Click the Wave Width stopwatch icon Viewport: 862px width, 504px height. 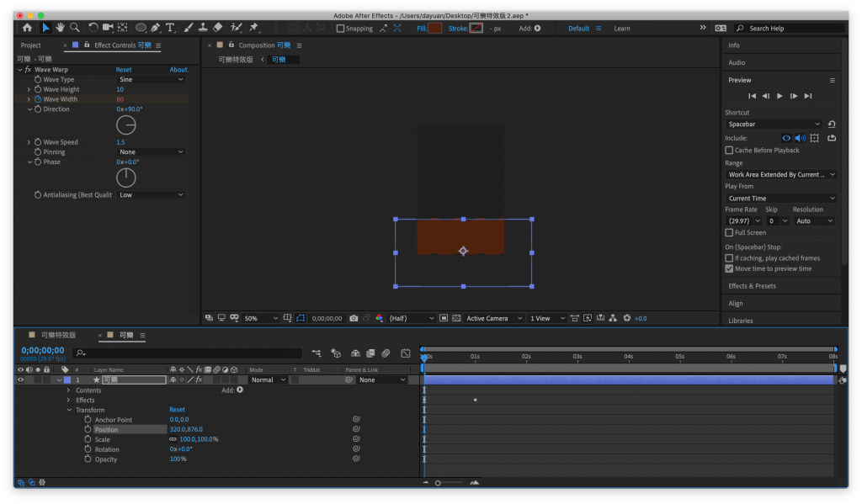pos(37,99)
